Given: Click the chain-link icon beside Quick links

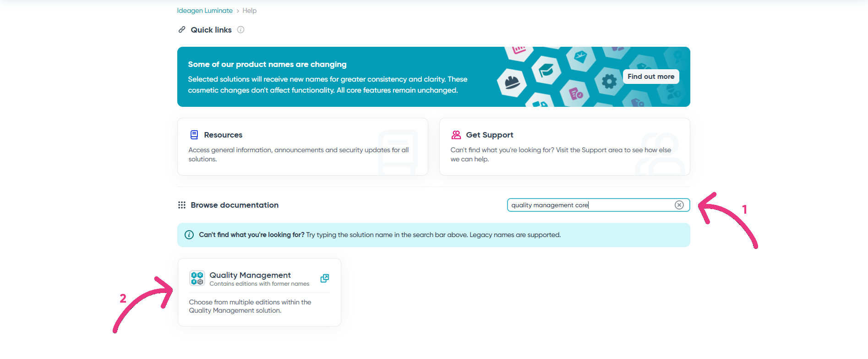Looking at the screenshot, I should point(182,30).
